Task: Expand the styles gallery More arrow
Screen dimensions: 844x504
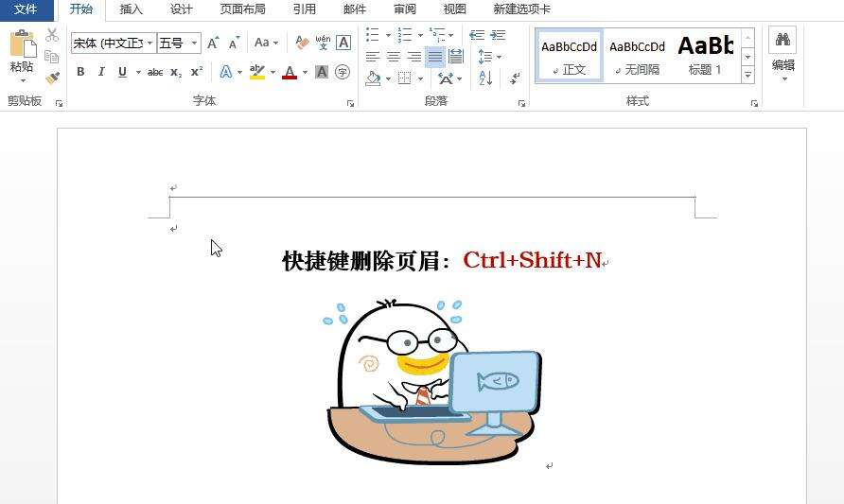Action: (x=747, y=76)
